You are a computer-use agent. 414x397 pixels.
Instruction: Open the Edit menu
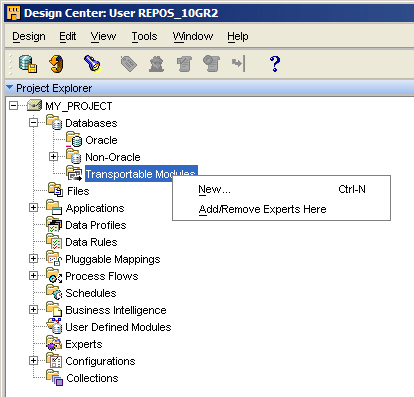pos(68,36)
